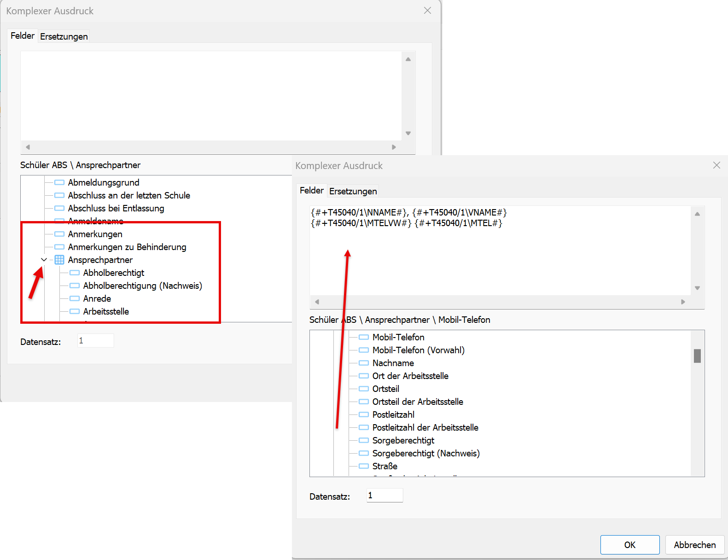Select the Ansprechpartner tree node label

(100, 260)
